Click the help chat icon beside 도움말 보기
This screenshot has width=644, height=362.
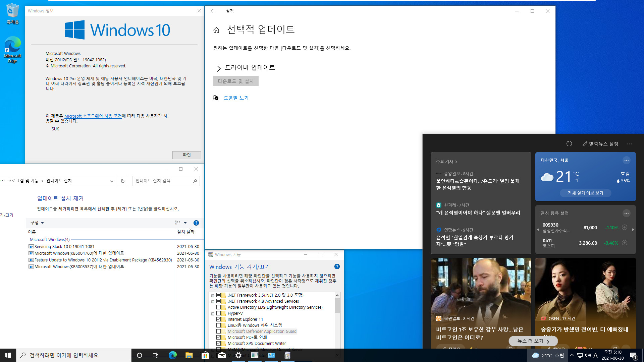(216, 98)
